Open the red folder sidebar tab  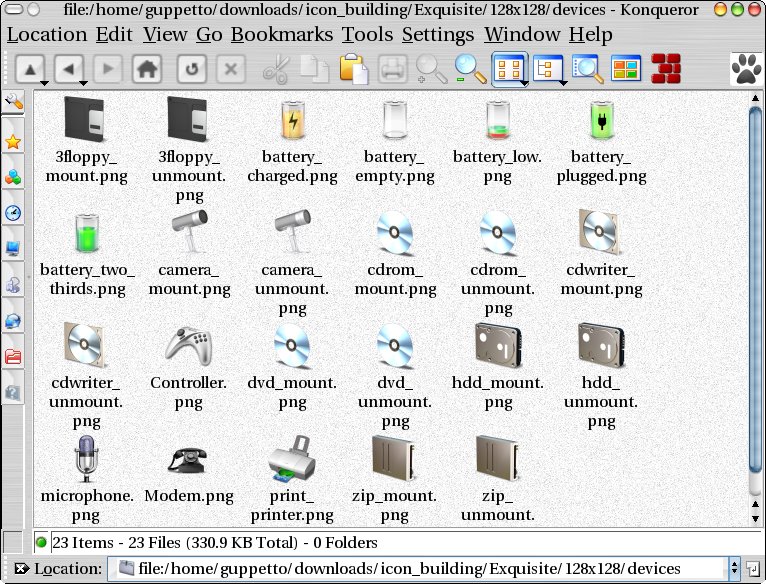coord(13,357)
